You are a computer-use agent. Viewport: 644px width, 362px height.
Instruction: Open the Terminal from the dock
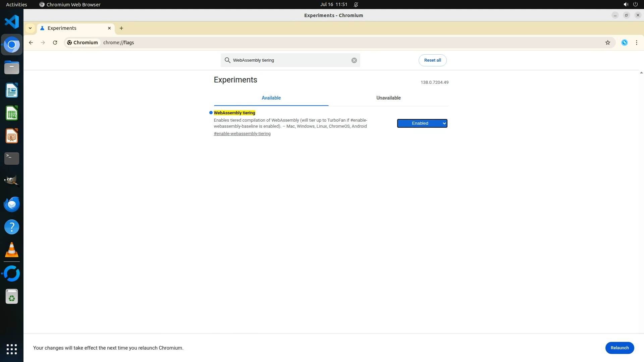click(x=12, y=159)
